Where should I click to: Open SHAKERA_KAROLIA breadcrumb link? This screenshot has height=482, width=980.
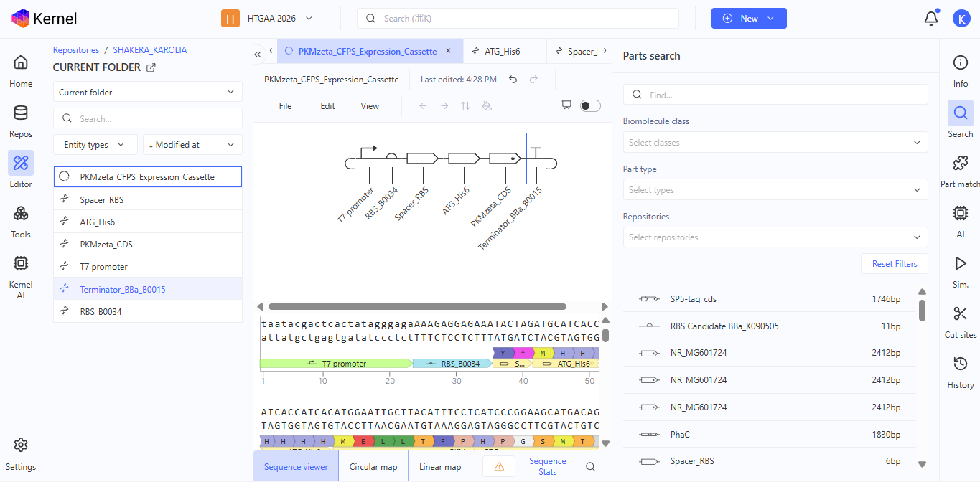[150, 50]
